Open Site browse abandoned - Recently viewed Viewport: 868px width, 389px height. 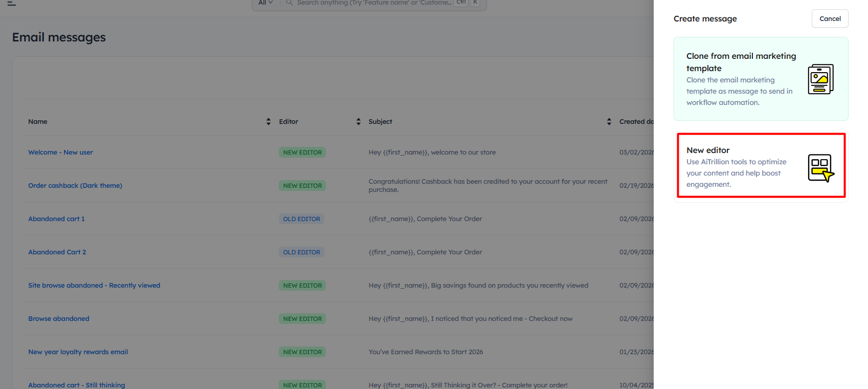(94, 286)
